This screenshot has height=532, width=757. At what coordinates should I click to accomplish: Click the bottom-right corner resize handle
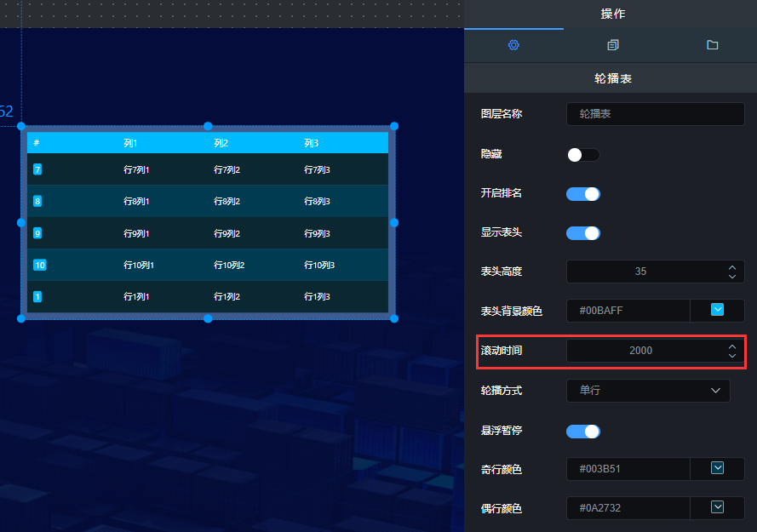(394, 318)
